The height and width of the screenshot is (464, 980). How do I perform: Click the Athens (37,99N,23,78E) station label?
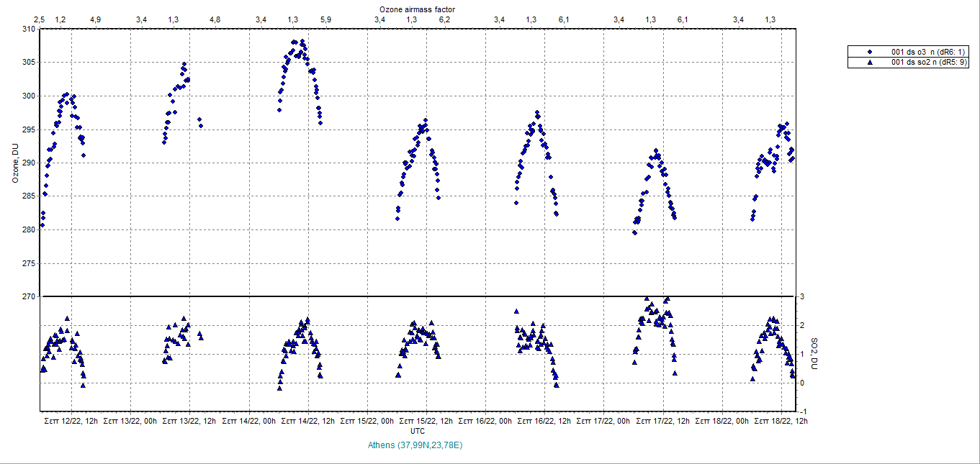pos(415,445)
